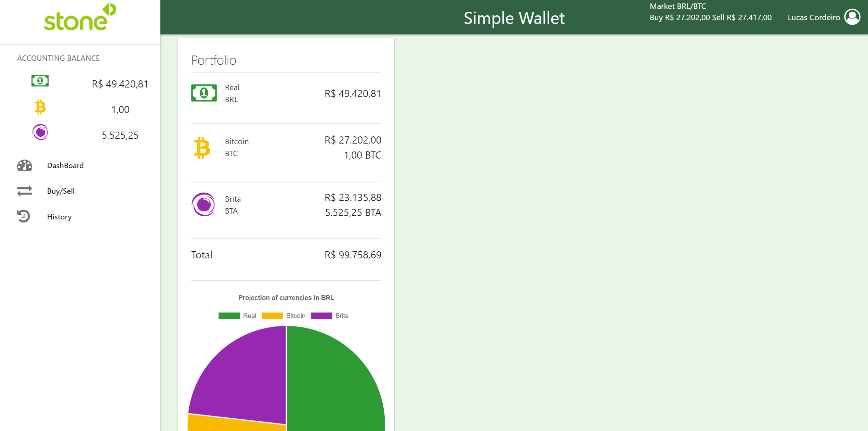
Task: Click the Simple Wallet header title
Action: pyautogui.click(x=514, y=18)
